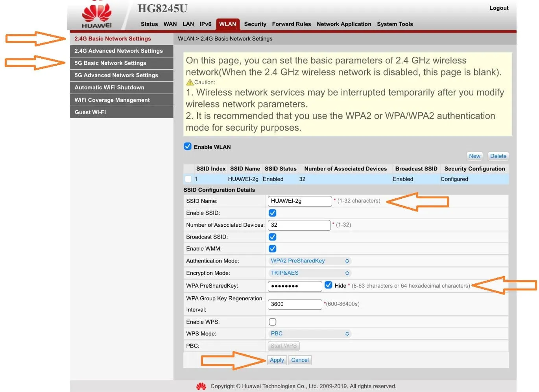Focus the SSID Name input field
Image resolution: width=539 pixels, height=392 pixels.
[300, 201]
